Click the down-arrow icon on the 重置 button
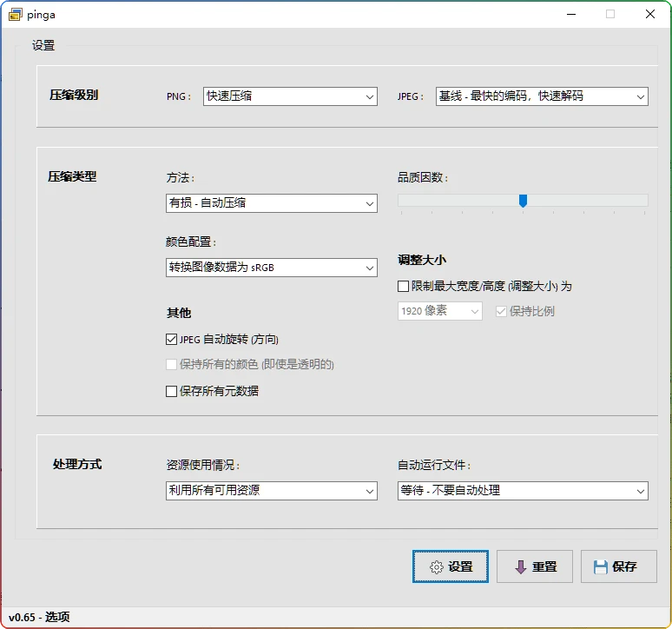 pos(520,566)
